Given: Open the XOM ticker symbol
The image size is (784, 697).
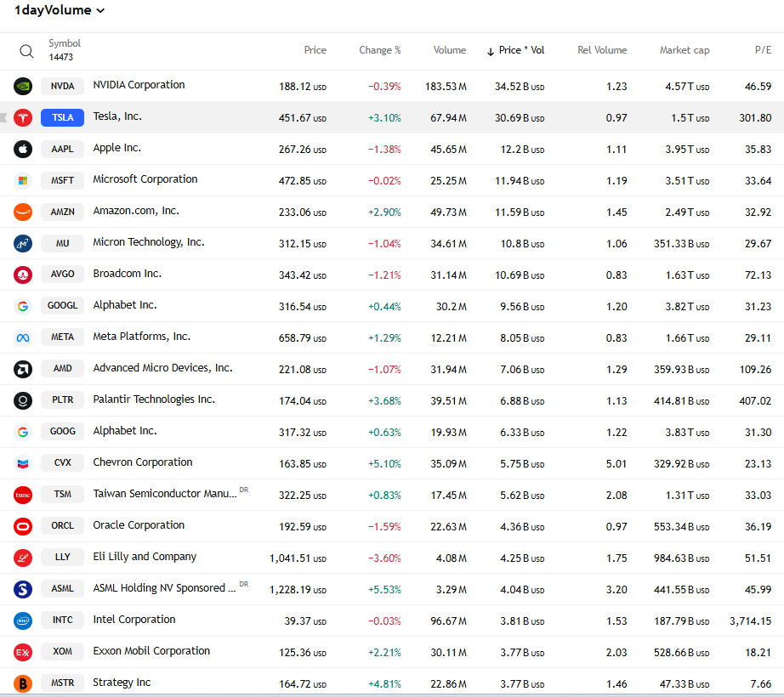Looking at the screenshot, I should [x=63, y=652].
